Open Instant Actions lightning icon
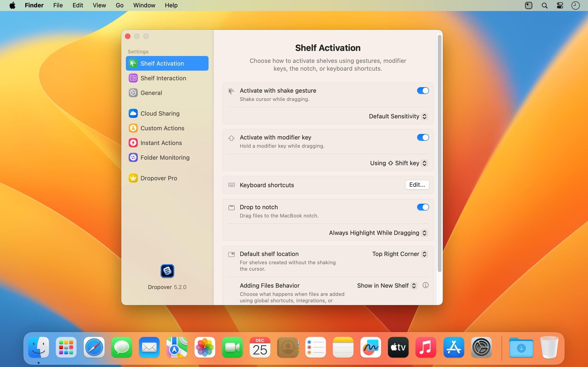The width and height of the screenshot is (588, 367). 133,143
